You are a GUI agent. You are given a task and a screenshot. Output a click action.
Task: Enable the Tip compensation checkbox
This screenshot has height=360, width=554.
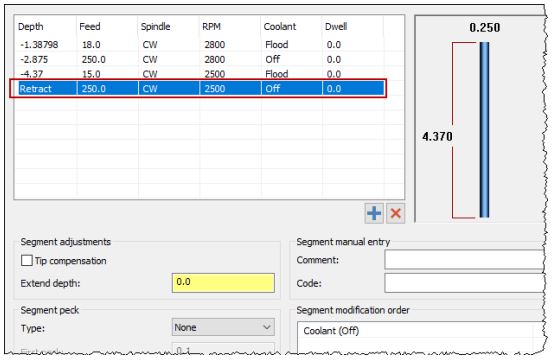(26, 261)
